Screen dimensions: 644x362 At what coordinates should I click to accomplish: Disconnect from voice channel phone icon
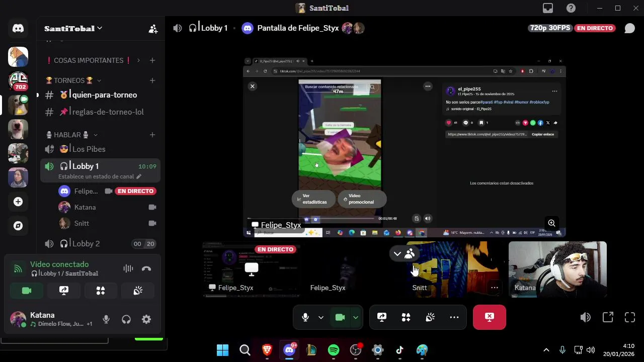[146, 268]
